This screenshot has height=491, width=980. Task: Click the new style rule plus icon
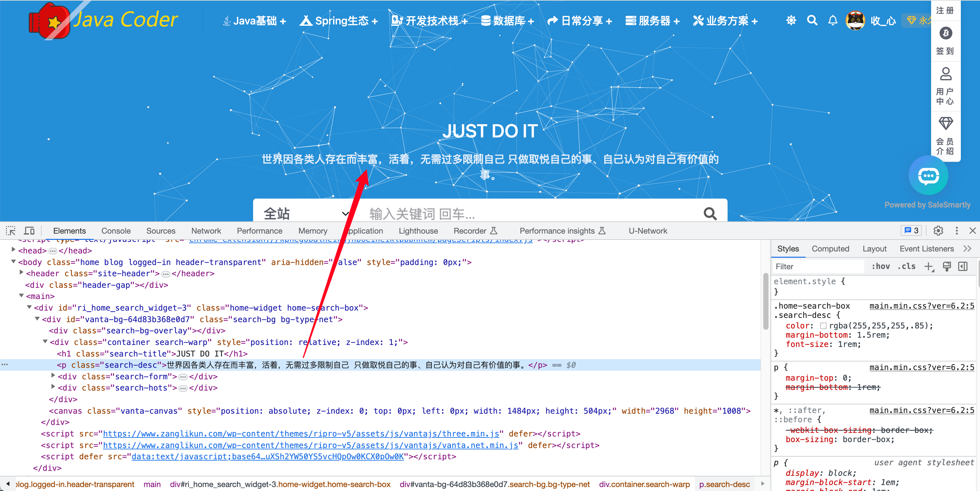coord(929,267)
